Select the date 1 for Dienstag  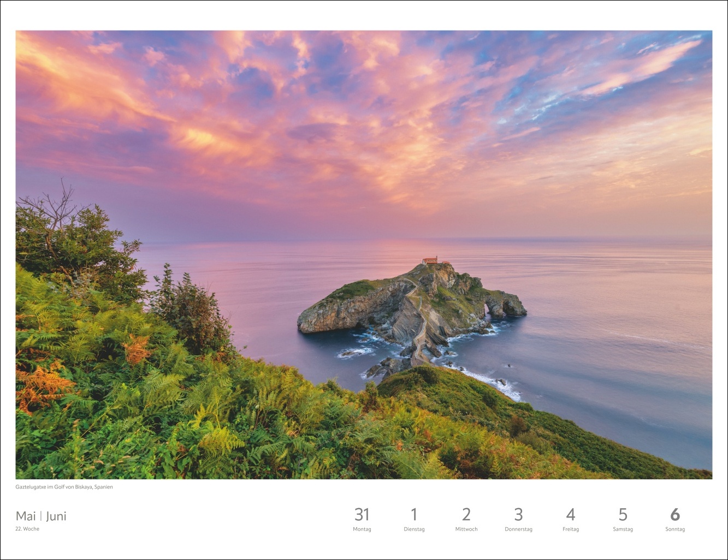[414, 515]
